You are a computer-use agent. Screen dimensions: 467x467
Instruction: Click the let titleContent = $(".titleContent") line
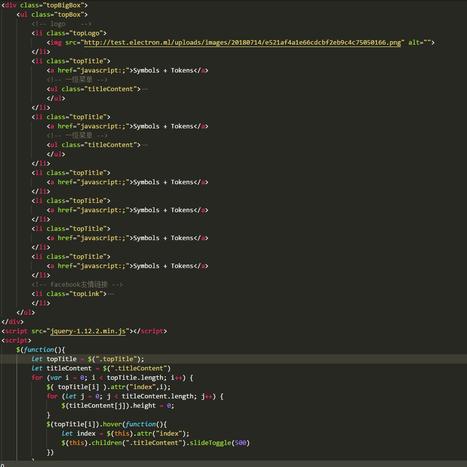[x=101, y=368]
